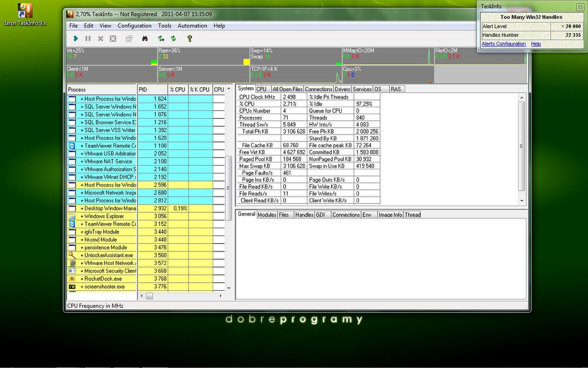This screenshot has height=368, width=588.
Task: Switch to upper Connections tab next to Drivers
Action: pos(318,89)
